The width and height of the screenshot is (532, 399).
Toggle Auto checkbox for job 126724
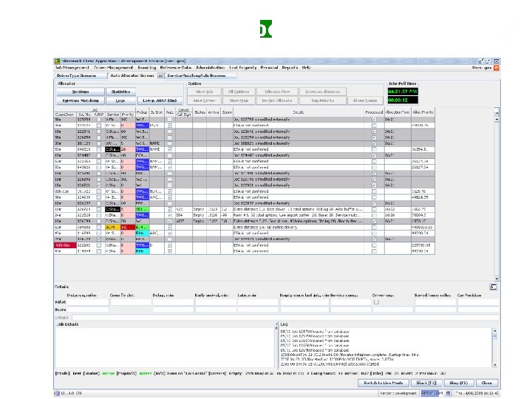tap(170, 209)
